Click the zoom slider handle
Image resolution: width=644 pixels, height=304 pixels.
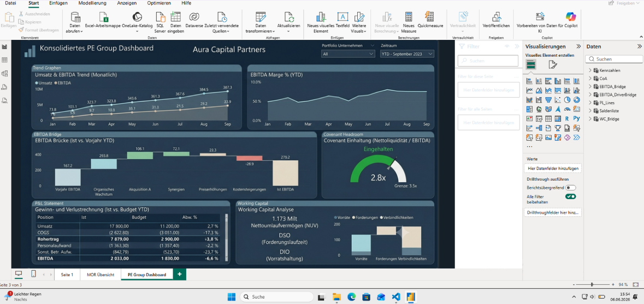pyautogui.click(x=592, y=284)
